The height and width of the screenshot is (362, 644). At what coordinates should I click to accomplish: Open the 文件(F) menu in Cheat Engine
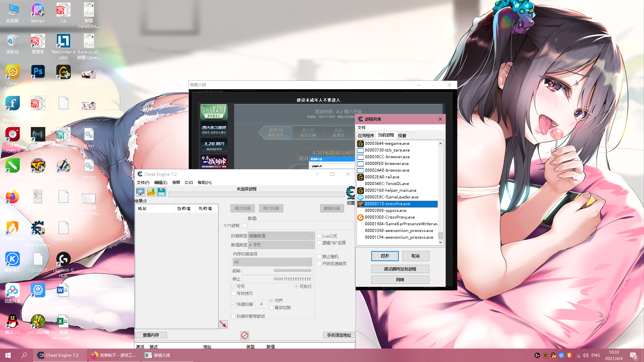click(x=143, y=183)
